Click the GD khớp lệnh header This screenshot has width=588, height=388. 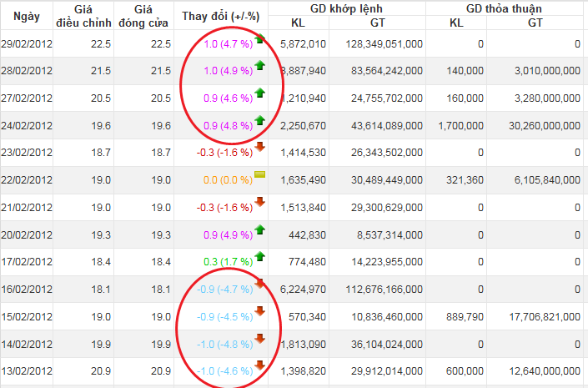[346, 8]
